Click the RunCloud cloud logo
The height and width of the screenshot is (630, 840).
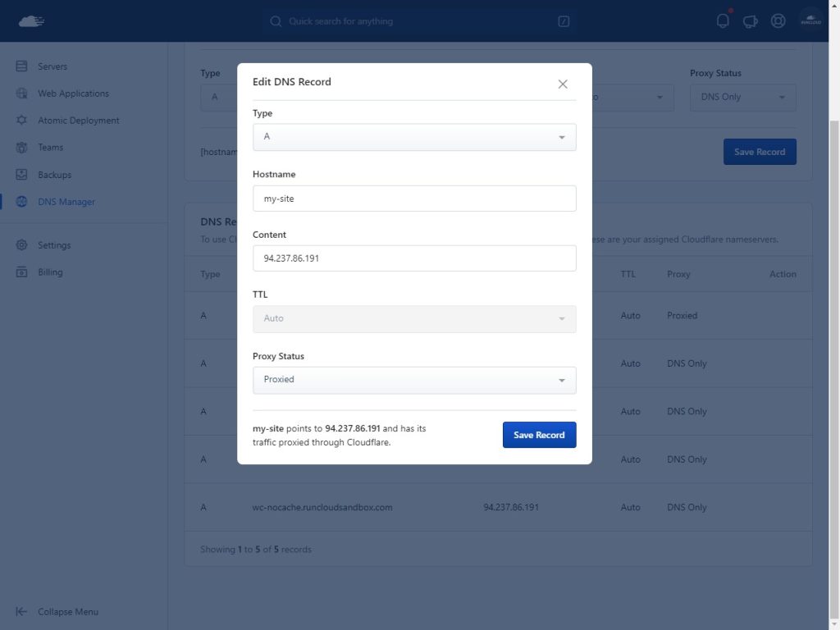pos(31,21)
